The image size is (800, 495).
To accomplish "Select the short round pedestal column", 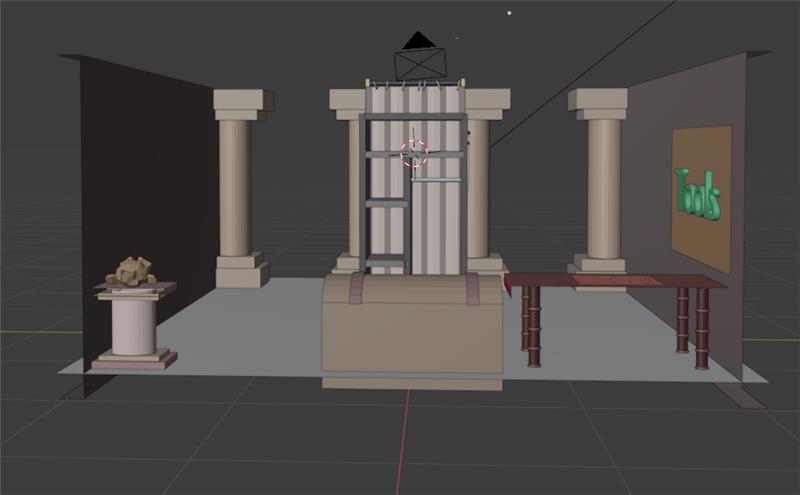I will (134, 327).
